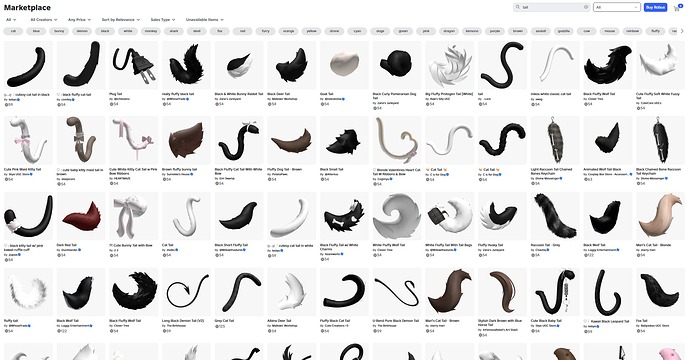Open the Black Short Fluffy Tail thumbnail
The height and width of the screenshot is (360, 690).
pyautogui.click(x=239, y=216)
